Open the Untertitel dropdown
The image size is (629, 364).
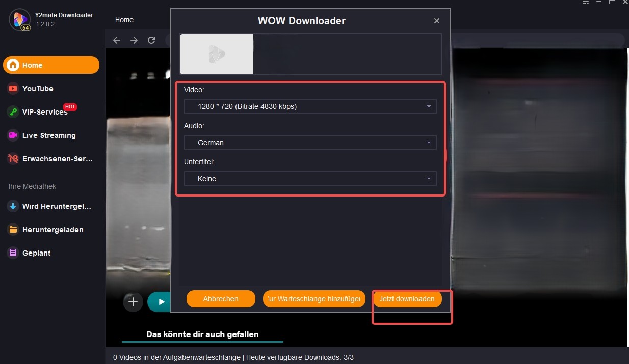310,179
